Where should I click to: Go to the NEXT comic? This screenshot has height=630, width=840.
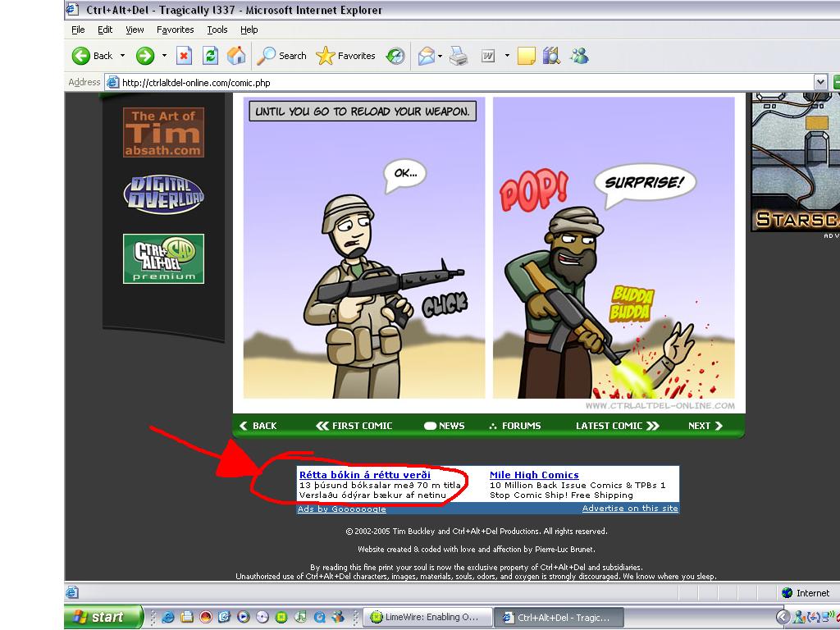click(x=705, y=426)
